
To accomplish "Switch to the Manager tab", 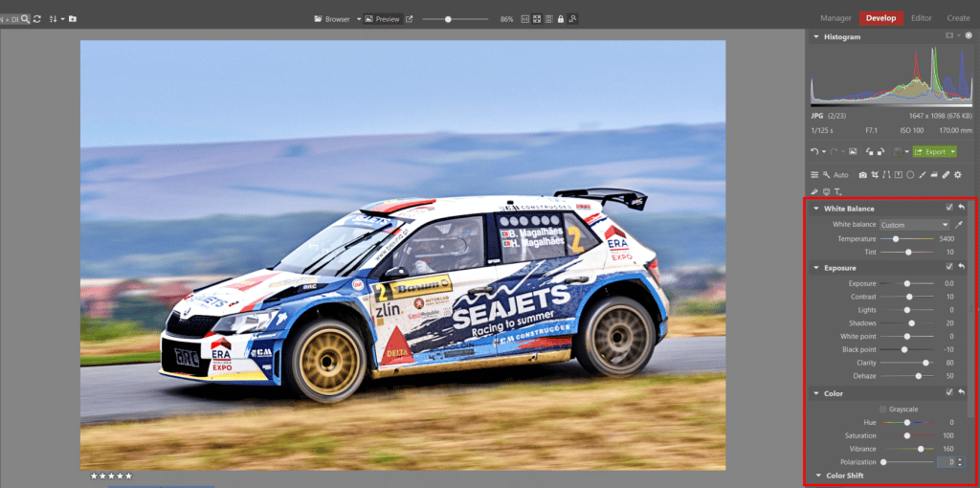I will click(835, 17).
